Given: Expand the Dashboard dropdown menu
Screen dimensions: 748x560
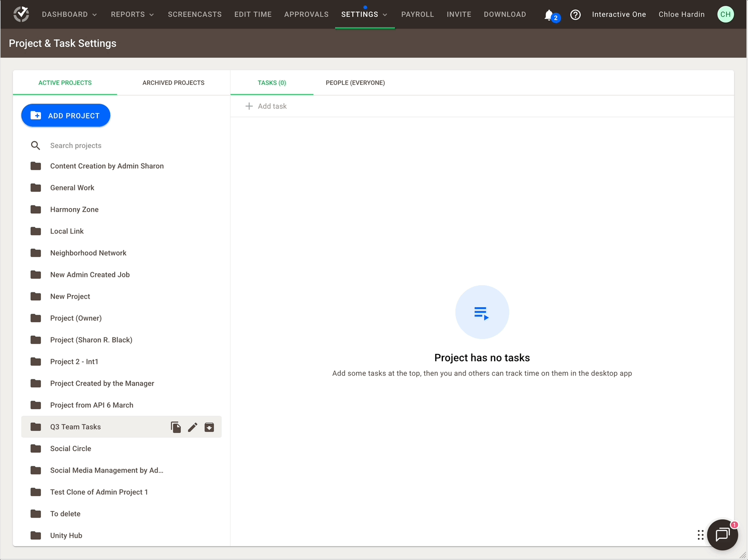Looking at the screenshot, I should point(69,14).
